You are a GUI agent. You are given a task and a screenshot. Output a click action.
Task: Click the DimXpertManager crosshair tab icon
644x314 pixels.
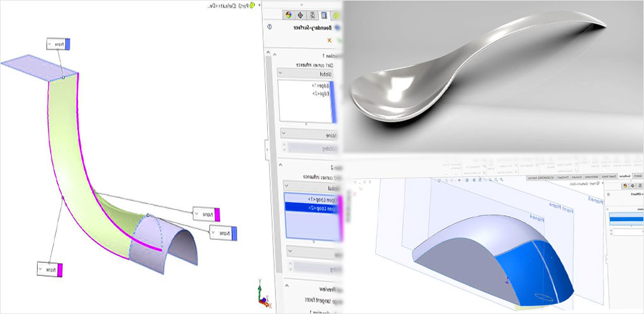301,14
